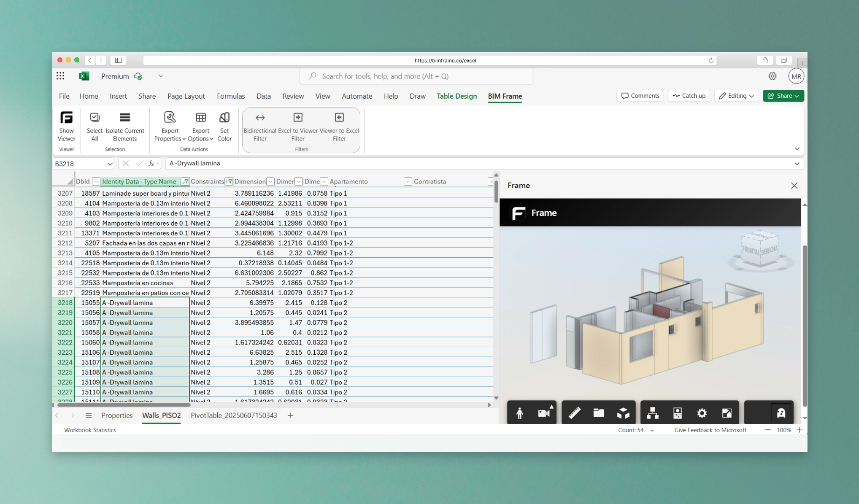The height and width of the screenshot is (504, 859).
Task: Select the first-person walk icon in viewer toolbar
Action: (x=520, y=412)
